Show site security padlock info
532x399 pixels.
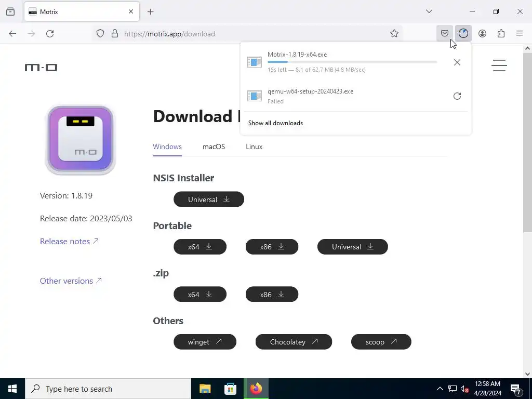(x=115, y=34)
